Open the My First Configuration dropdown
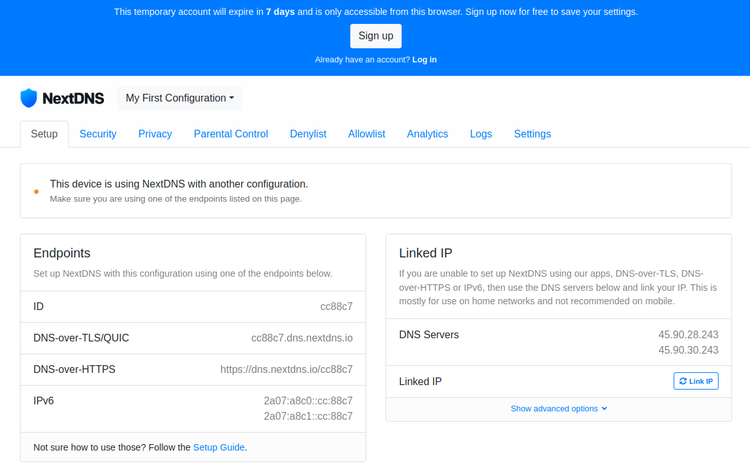Screen dimensions: 750x468 click(180, 98)
